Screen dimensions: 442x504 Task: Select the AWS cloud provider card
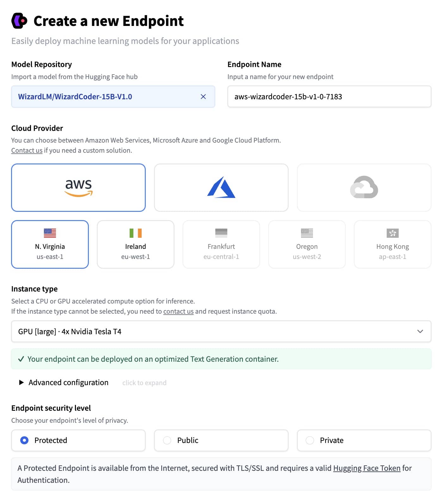point(78,187)
